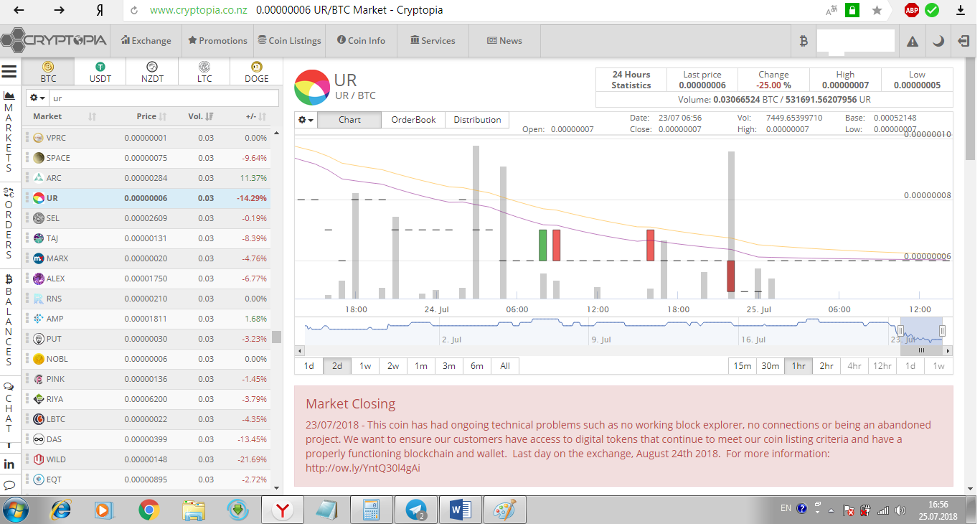980x524 pixels.
Task: Bookmark page with star icon
Action: point(877,10)
